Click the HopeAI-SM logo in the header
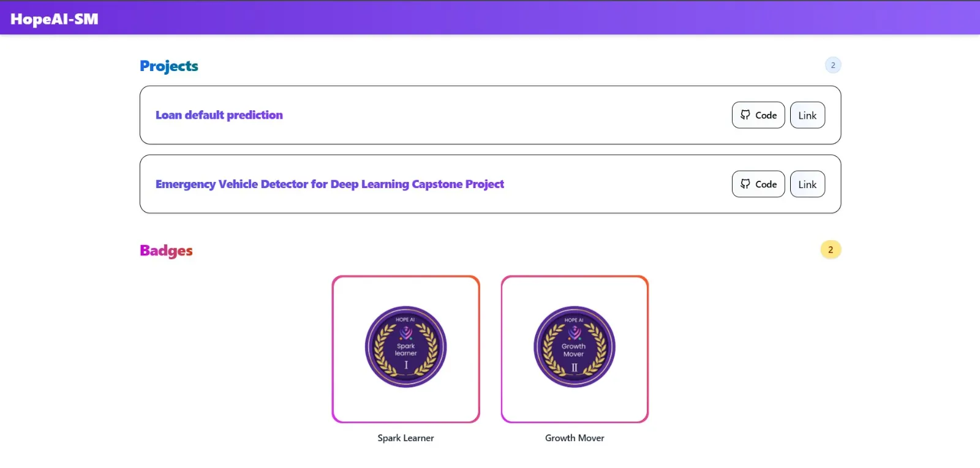This screenshot has width=980, height=468. coord(54,19)
